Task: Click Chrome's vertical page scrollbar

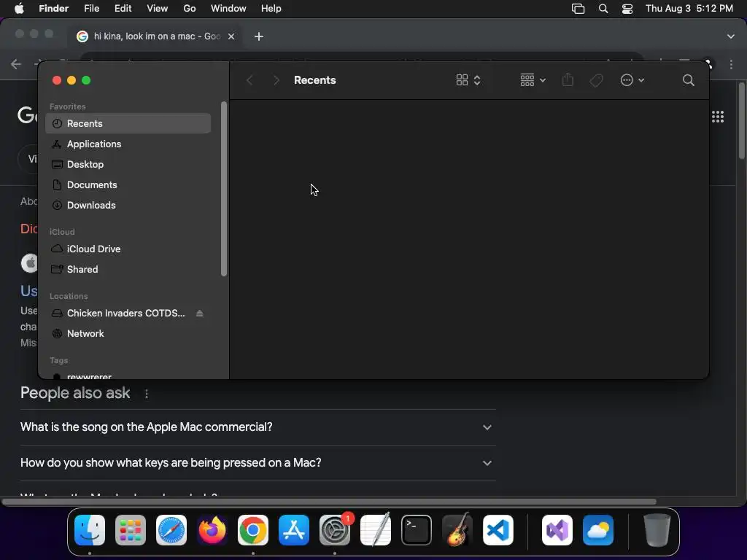Action: pos(742,121)
